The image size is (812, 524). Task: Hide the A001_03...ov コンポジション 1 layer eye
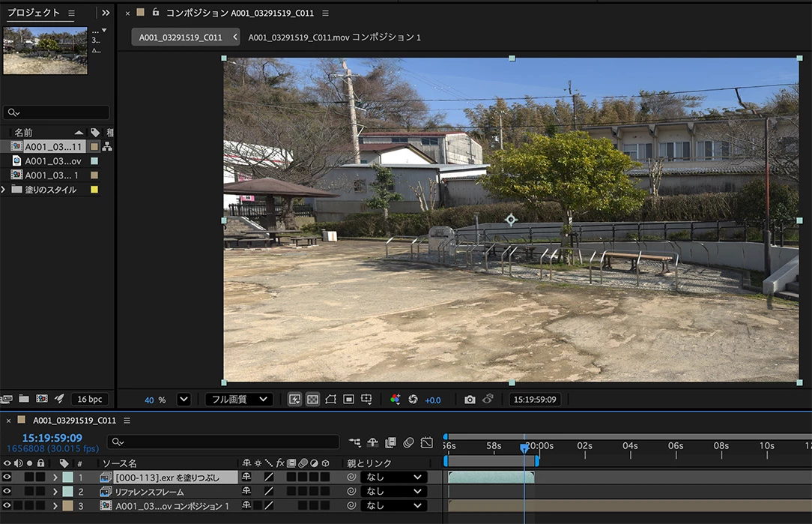tap(7, 505)
